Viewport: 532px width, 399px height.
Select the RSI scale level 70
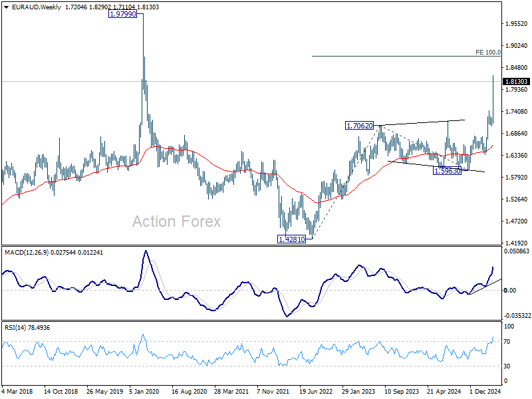[507, 342]
